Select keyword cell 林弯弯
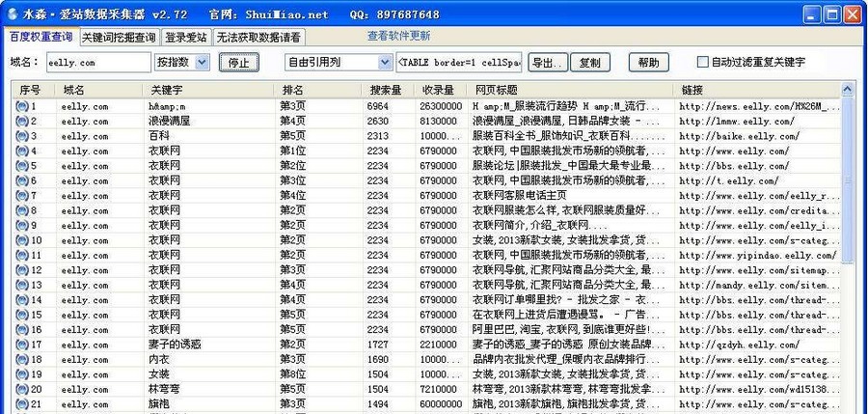This screenshot has height=414, width=868. (x=164, y=390)
